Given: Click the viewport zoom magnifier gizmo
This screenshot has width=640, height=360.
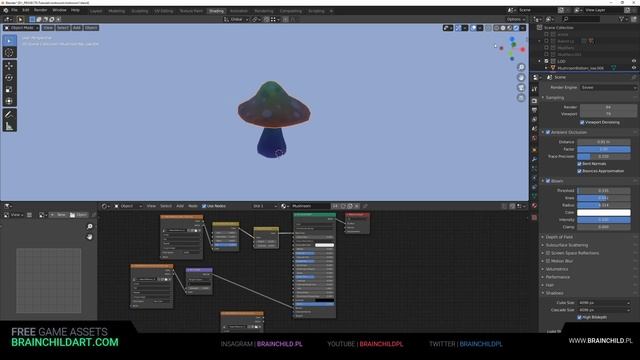Looking at the screenshot, I should 521,67.
